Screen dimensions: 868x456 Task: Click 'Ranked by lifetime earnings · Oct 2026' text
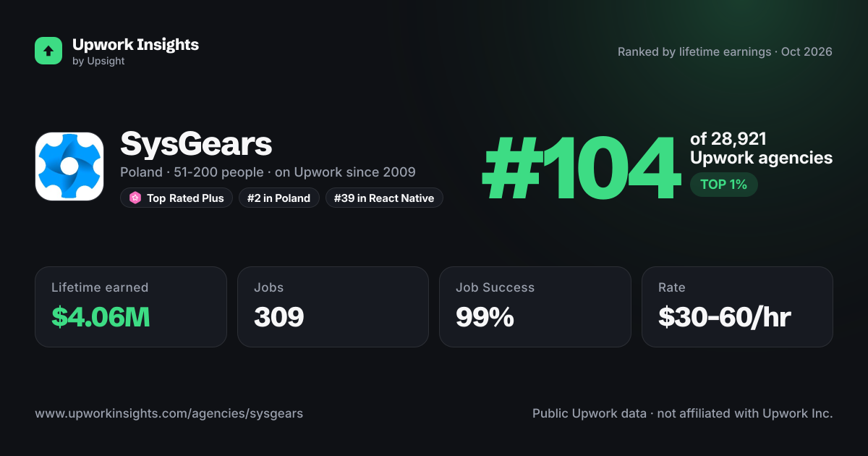[x=725, y=52]
